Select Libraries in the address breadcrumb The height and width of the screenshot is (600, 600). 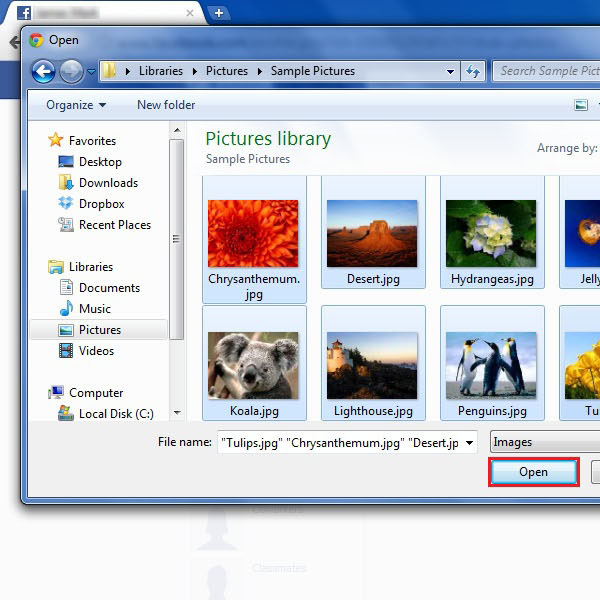coord(161,71)
